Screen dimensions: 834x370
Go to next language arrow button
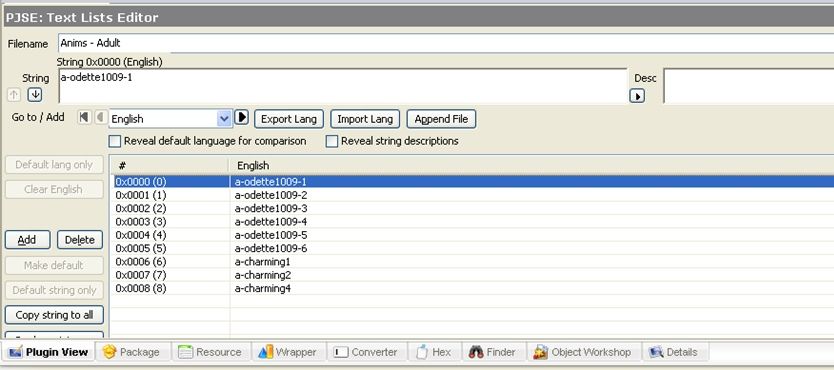point(241,117)
